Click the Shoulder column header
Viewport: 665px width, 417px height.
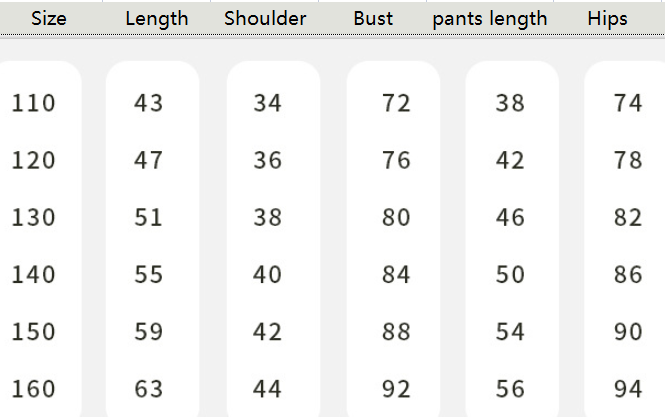coord(265,18)
